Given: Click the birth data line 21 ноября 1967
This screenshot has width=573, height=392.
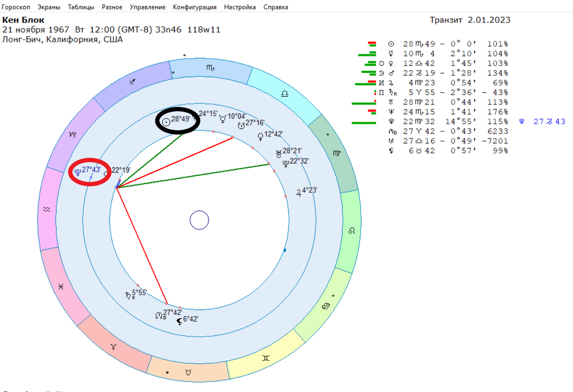Looking at the screenshot, I should pyautogui.click(x=111, y=30).
